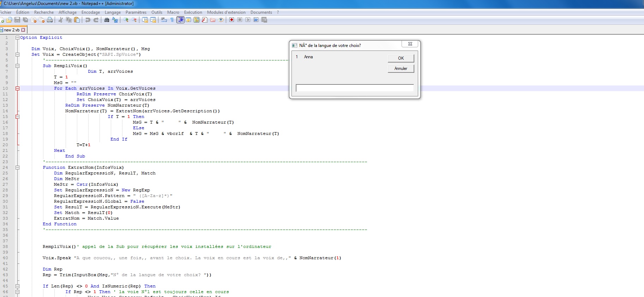Click 'RegularExpressioN.Global = False' code line
This screenshot has width=644, height=297.
tap(99, 201)
